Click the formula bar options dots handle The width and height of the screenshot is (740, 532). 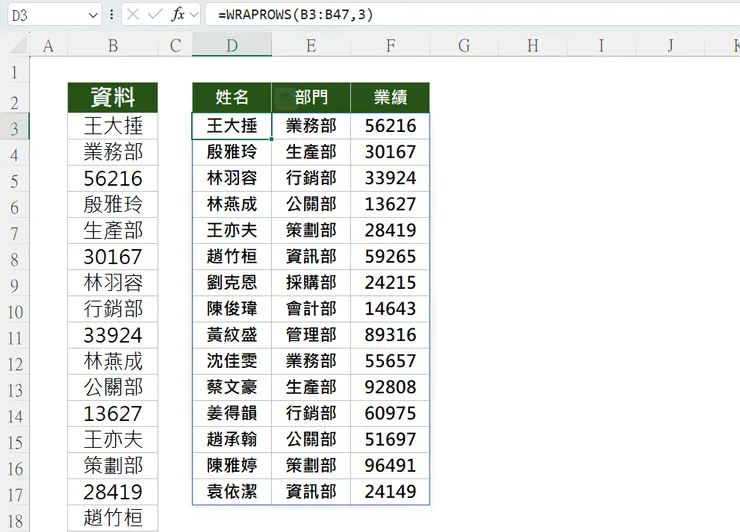tap(111, 15)
